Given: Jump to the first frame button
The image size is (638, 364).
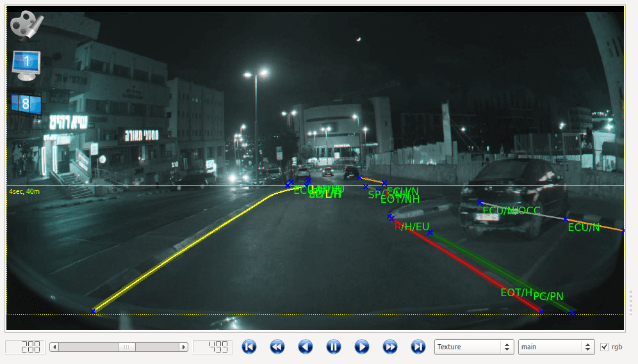Looking at the screenshot, I should [249, 347].
